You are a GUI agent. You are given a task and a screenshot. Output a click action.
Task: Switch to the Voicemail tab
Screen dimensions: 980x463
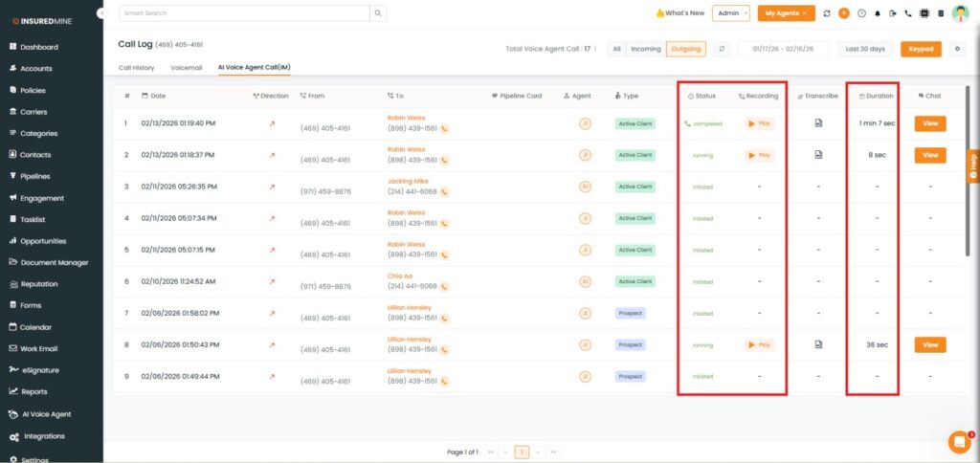click(x=188, y=68)
